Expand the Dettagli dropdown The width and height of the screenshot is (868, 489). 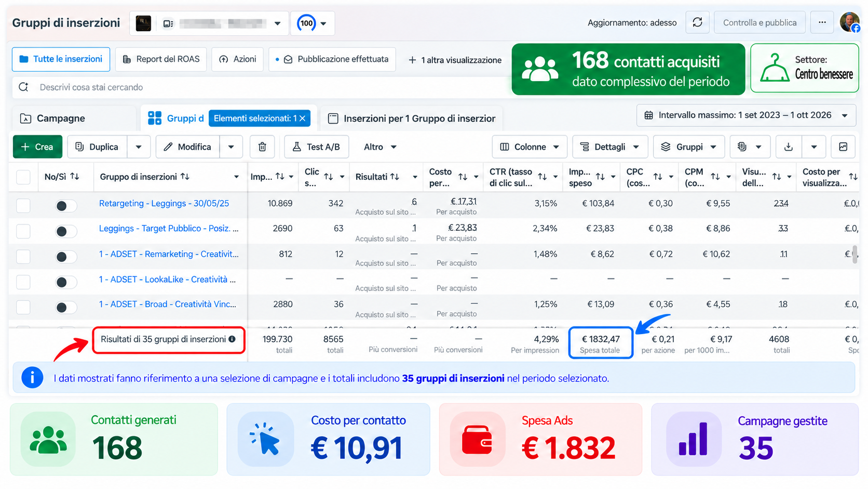(609, 147)
